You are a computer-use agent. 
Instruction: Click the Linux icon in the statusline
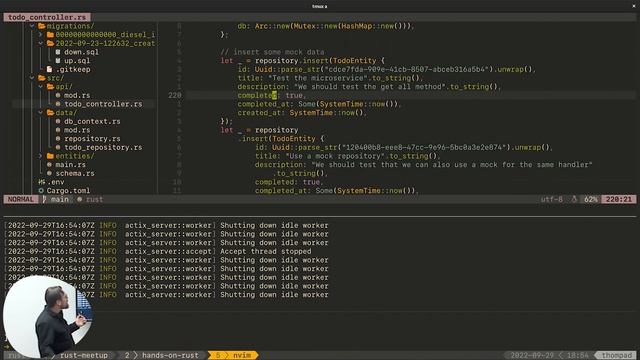point(574,199)
